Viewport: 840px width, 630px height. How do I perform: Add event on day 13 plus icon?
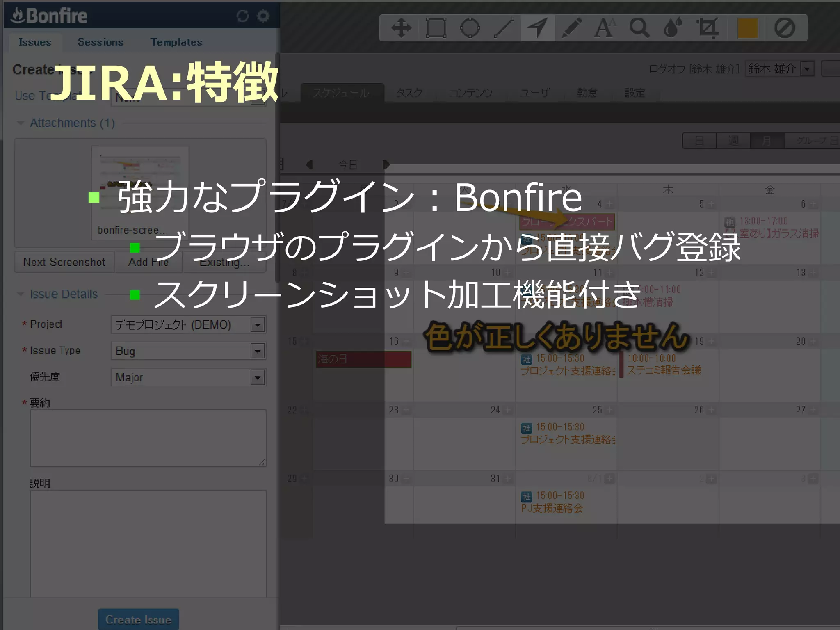[813, 273]
